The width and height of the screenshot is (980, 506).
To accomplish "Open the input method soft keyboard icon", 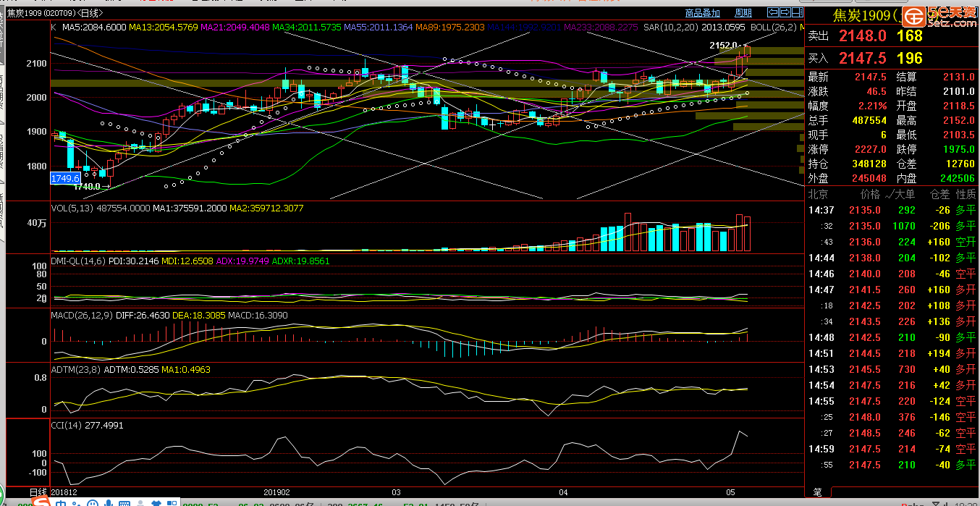I will point(123,502).
